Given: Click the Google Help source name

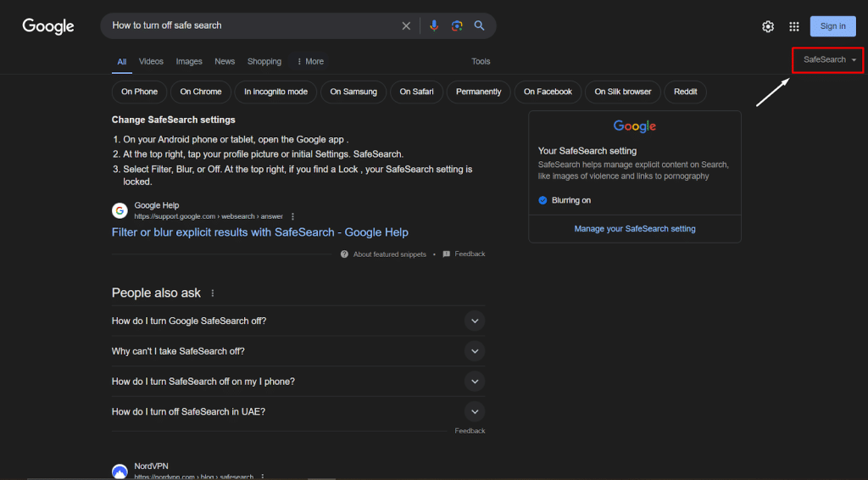Looking at the screenshot, I should [x=157, y=205].
